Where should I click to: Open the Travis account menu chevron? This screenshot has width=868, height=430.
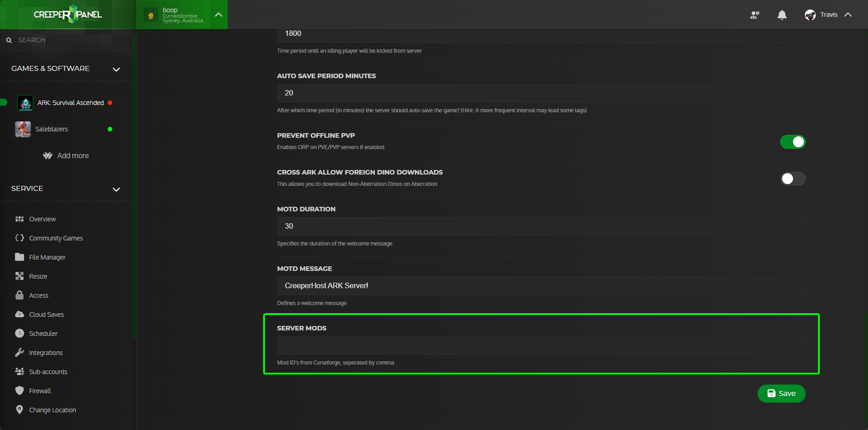(x=848, y=15)
